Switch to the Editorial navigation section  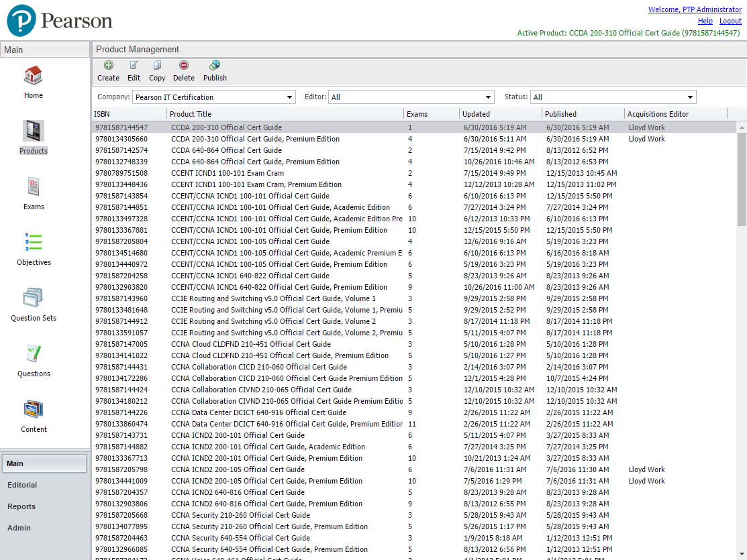click(x=22, y=485)
